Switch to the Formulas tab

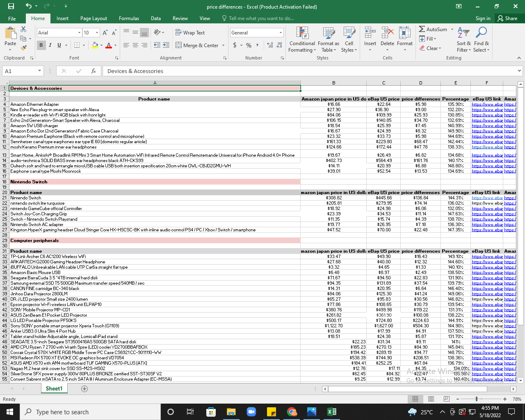(129, 18)
